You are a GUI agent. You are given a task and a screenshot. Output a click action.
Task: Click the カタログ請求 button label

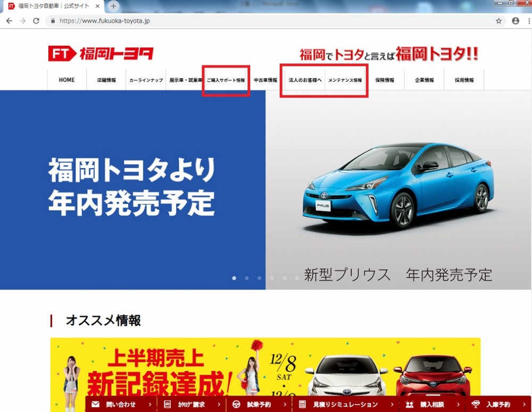[x=192, y=405]
